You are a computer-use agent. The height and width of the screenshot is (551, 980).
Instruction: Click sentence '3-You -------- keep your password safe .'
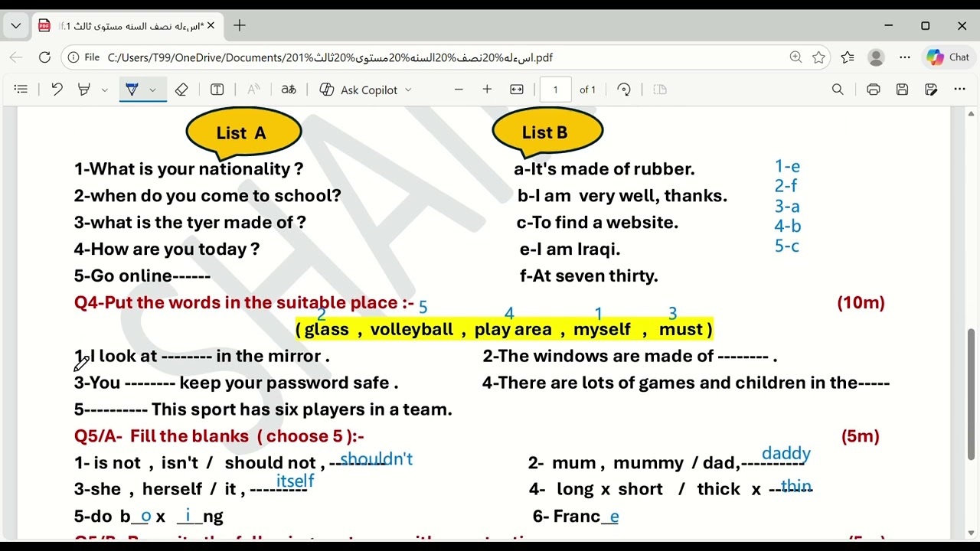[x=237, y=383]
